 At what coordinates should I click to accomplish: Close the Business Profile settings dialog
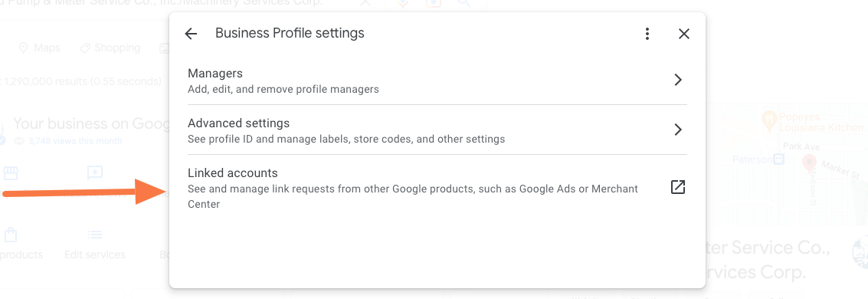(683, 34)
